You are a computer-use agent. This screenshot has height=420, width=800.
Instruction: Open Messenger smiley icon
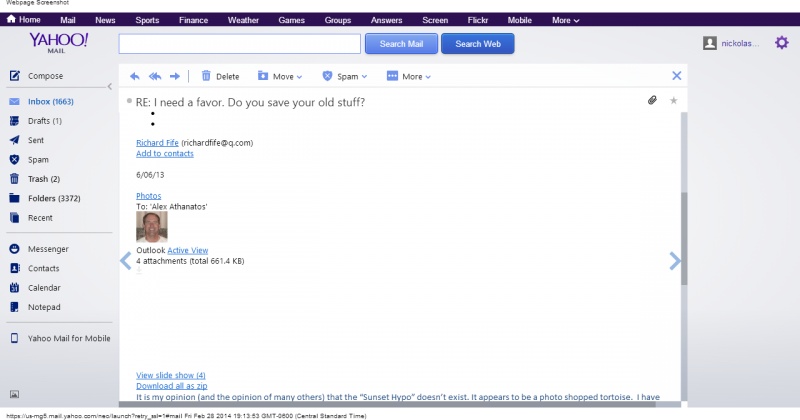click(x=14, y=249)
